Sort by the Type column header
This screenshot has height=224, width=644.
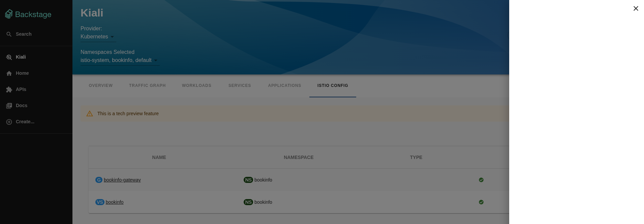pos(416,157)
